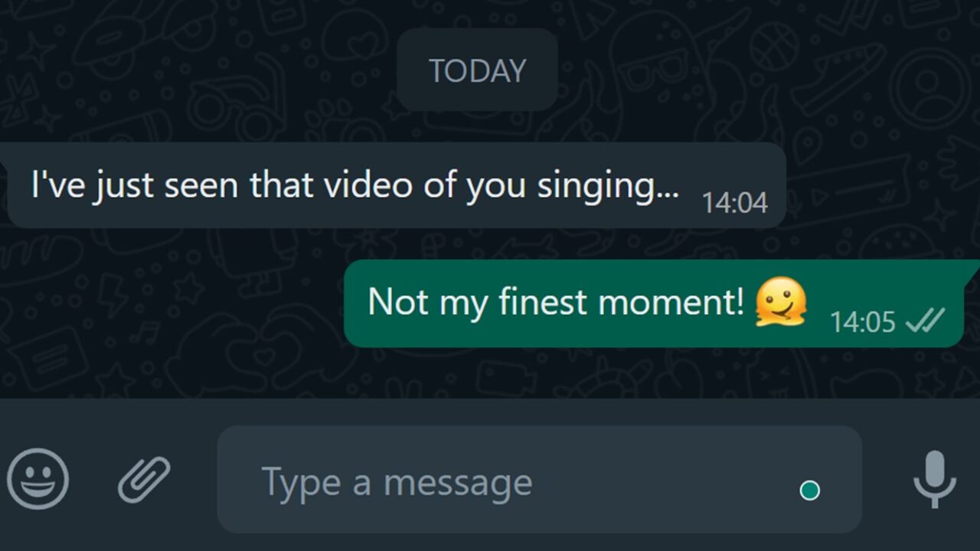Click the 14:04 timestamp
Image resolution: width=980 pixels, height=551 pixels.
coord(734,203)
